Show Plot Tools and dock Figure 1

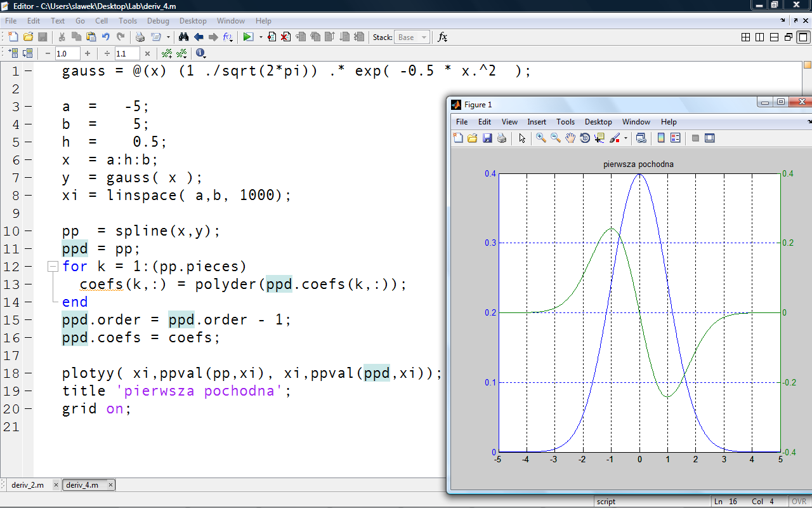pos(710,138)
